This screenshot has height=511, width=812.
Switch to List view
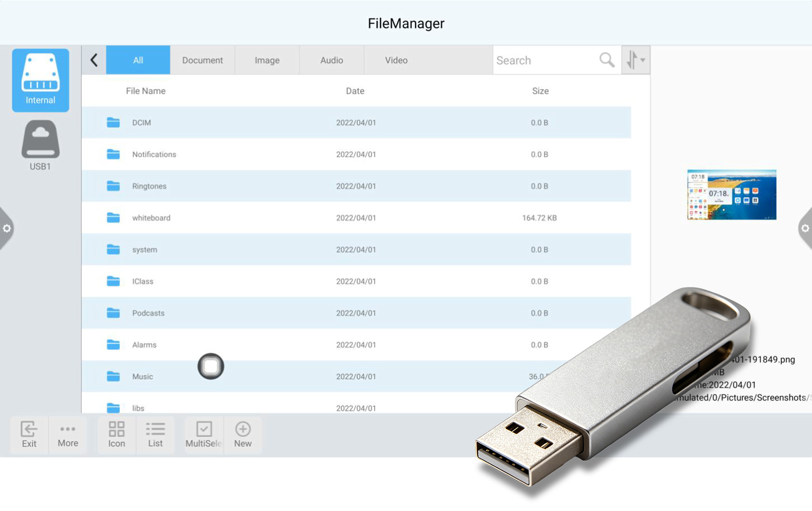pyautogui.click(x=155, y=435)
